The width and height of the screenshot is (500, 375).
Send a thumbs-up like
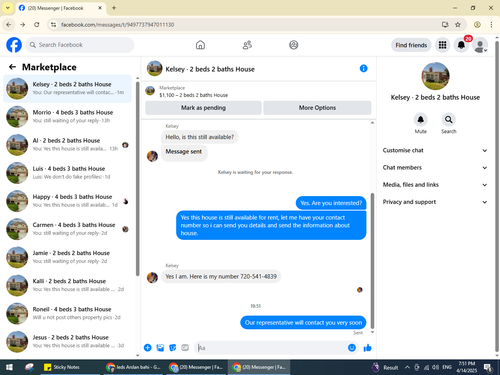(367, 348)
